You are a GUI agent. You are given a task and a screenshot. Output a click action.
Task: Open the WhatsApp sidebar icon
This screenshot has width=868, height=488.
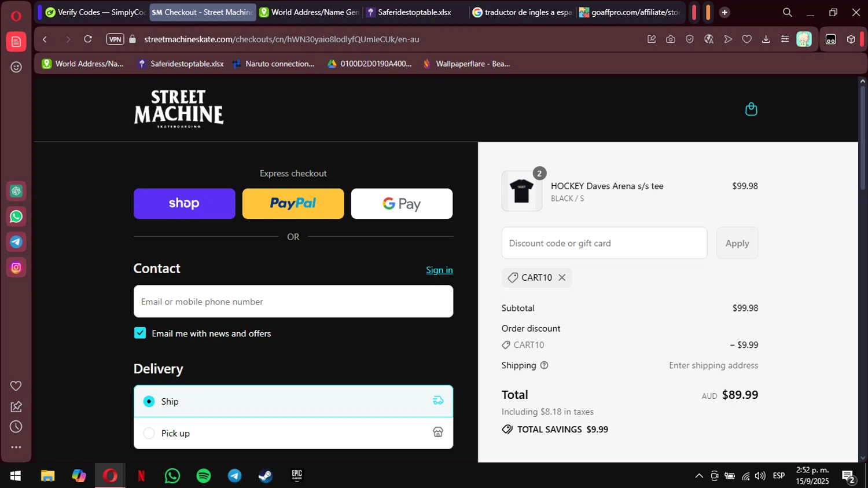16,217
